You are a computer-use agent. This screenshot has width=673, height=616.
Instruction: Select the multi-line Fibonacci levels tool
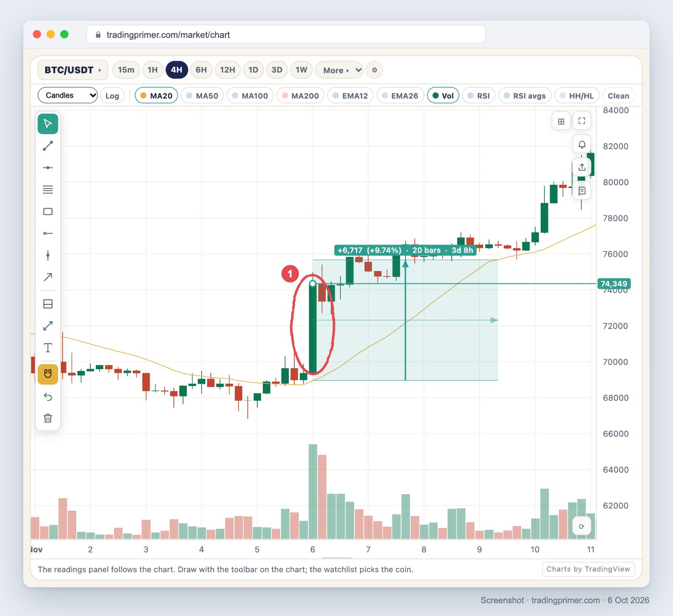48,190
